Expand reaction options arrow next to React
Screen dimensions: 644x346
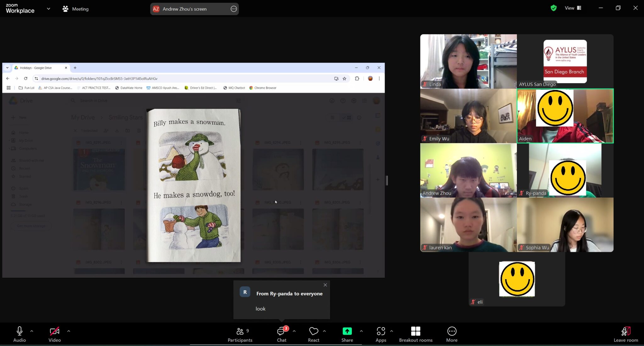point(324,331)
